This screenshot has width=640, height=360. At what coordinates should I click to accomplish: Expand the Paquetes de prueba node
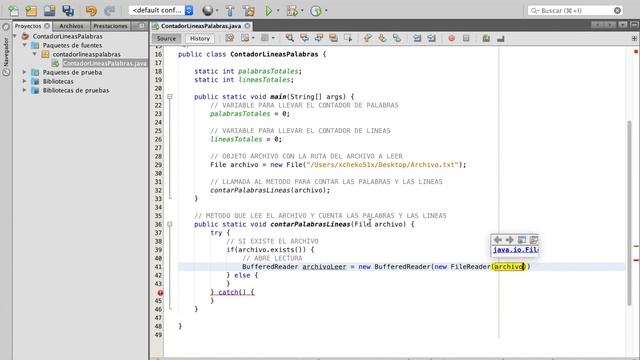point(25,72)
